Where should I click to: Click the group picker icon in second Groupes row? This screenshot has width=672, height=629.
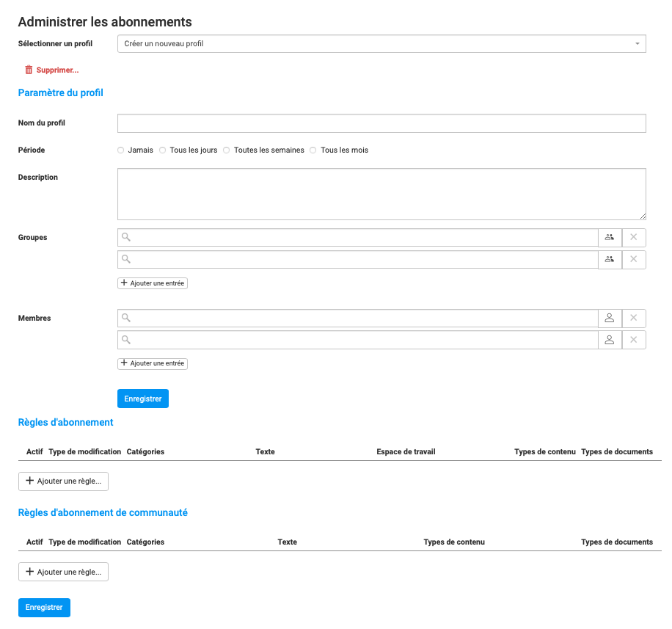(610, 259)
